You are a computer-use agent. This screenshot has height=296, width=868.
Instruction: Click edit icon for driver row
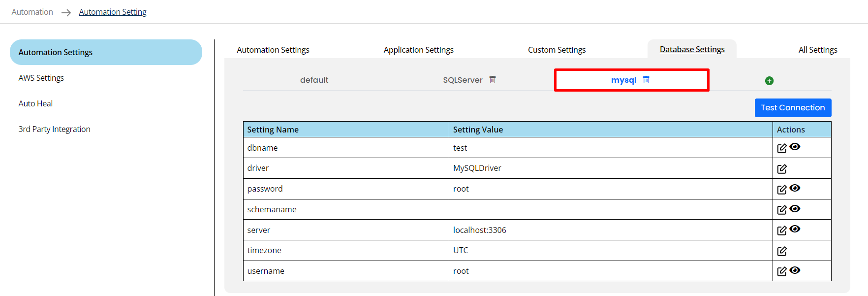tap(781, 169)
